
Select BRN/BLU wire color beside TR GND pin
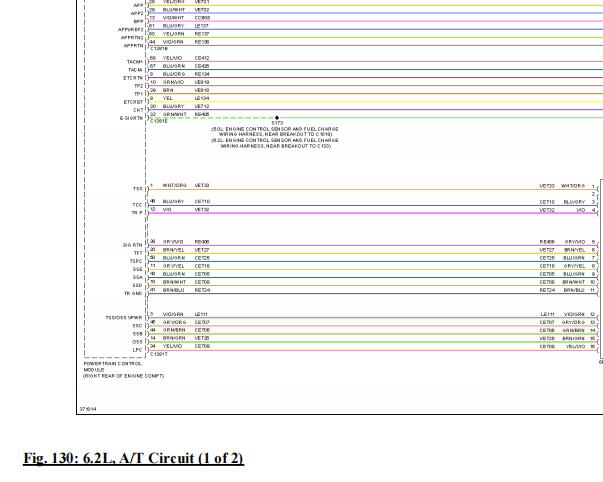[x=173, y=290]
